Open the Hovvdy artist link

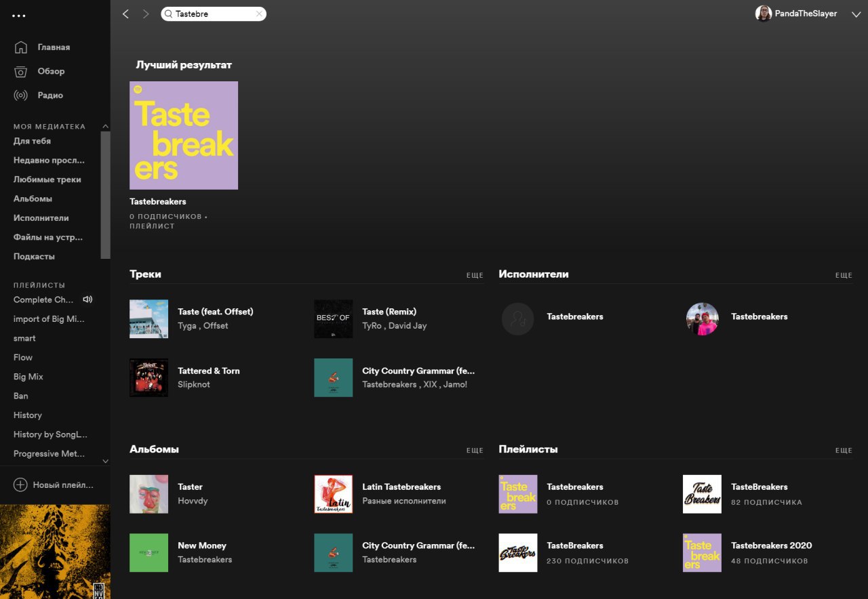coord(193,501)
